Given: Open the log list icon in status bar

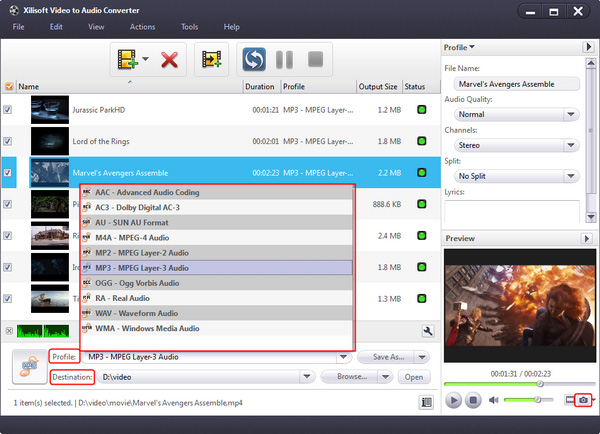Looking at the screenshot, I should [426, 402].
